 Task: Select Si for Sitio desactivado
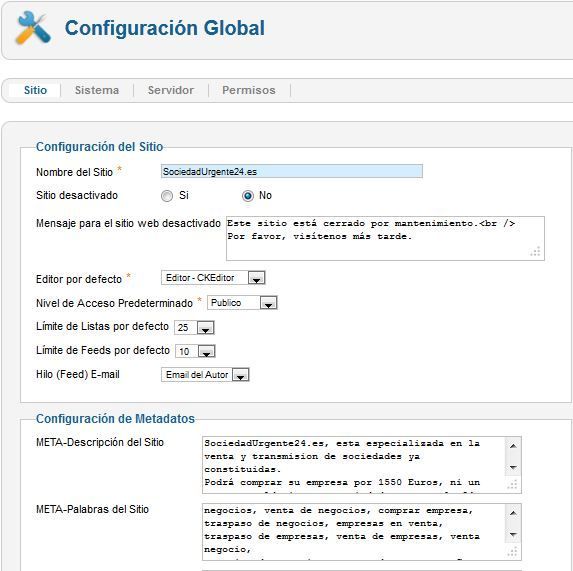[x=167, y=196]
